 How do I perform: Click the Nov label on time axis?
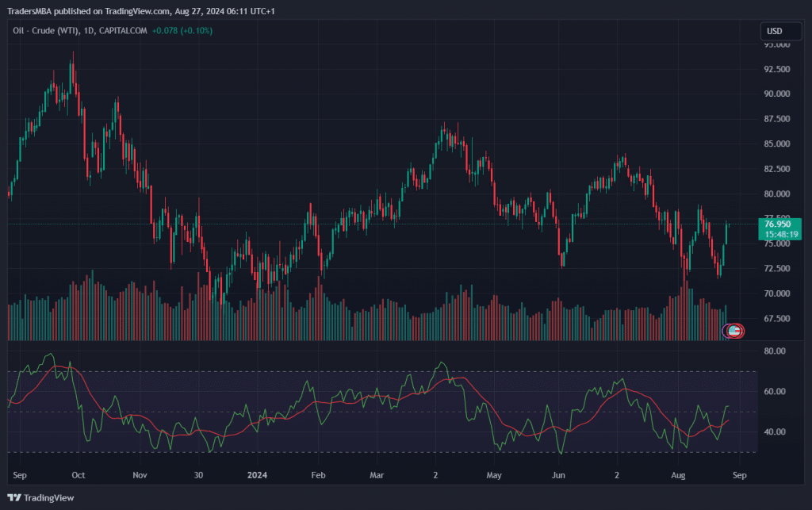pos(140,476)
